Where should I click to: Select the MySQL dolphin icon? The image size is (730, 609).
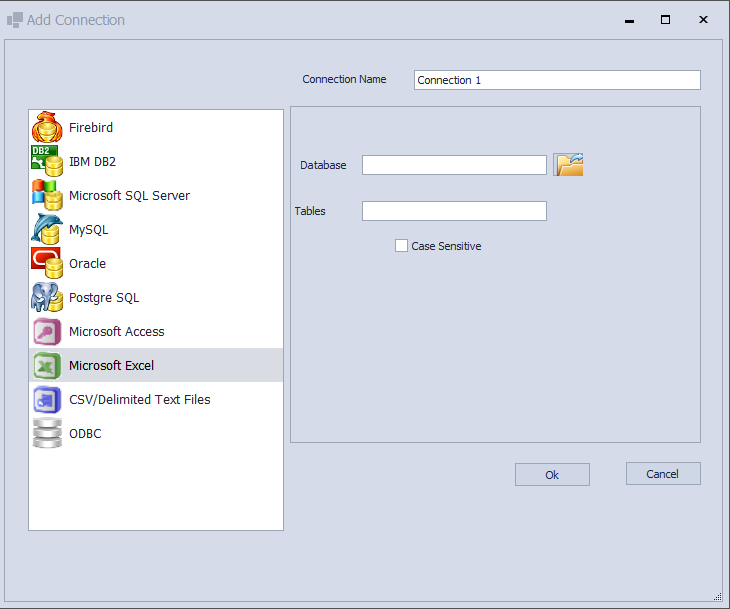tap(47, 229)
